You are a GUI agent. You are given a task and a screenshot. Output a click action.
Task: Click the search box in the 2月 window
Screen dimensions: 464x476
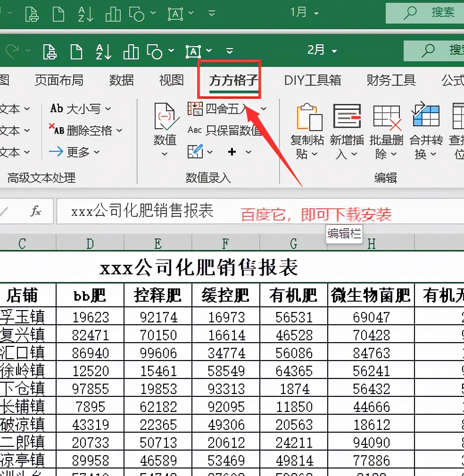(x=434, y=50)
